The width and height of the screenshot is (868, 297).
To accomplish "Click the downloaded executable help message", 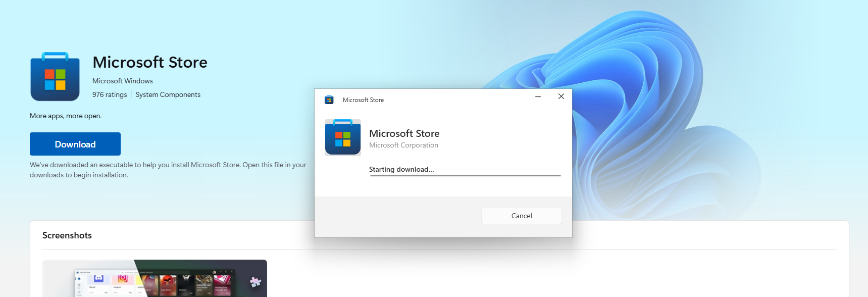I will point(168,170).
